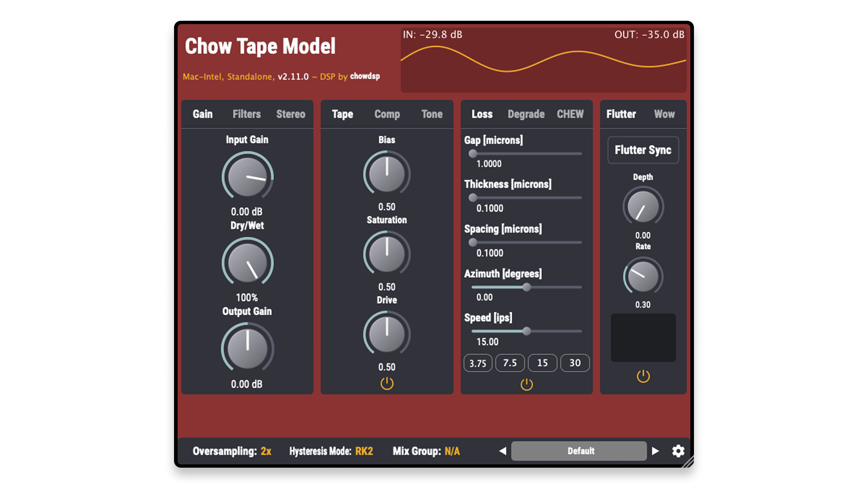Set tape speed to 7.5 ips
Image resolution: width=868 pixels, height=488 pixels.
[x=509, y=363]
